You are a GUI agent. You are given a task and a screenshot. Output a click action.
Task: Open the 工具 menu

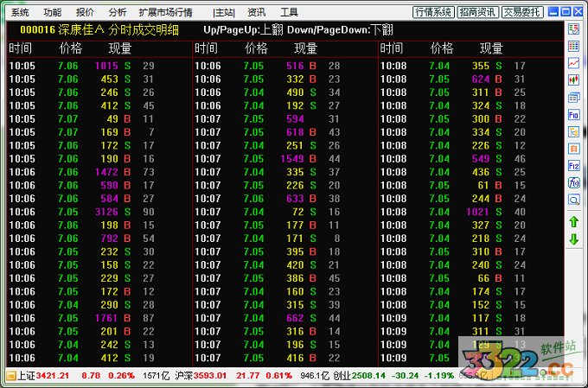(x=289, y=12)
